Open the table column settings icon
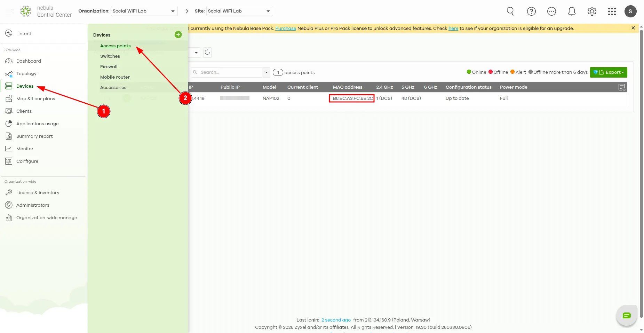The height and width of the screenshot is (333, 644). click(x=622, y=87)
